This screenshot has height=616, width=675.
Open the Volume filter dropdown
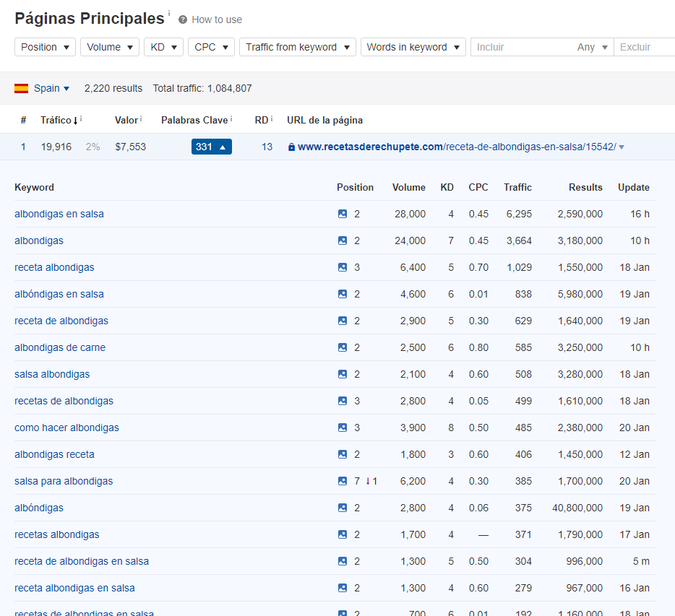109,47
